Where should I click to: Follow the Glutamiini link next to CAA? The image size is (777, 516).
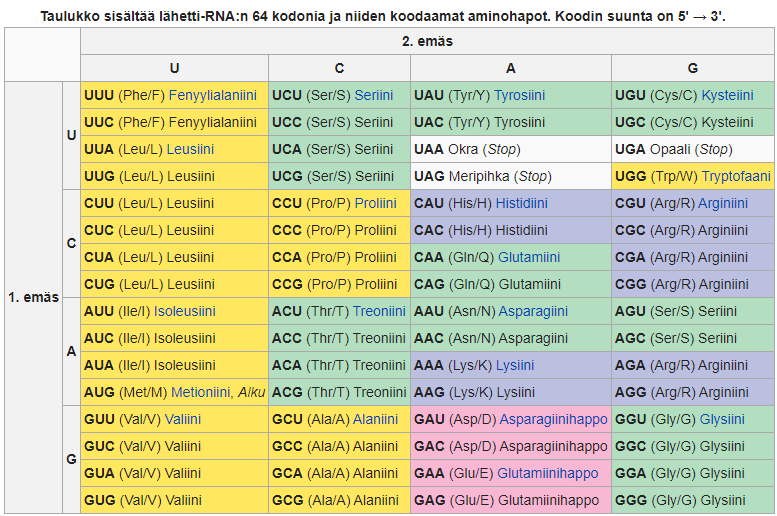click(x=529, y=257)
